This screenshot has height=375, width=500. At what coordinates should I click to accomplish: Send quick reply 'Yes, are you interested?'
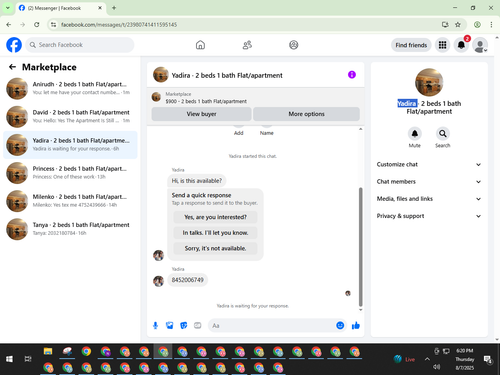click(x=215, y=217)
